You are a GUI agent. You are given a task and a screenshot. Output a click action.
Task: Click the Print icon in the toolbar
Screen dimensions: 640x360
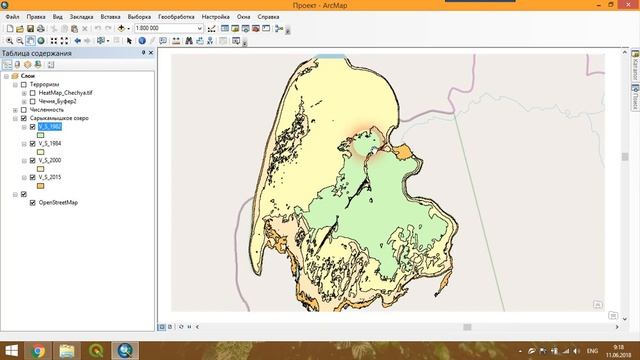[41, 29]
